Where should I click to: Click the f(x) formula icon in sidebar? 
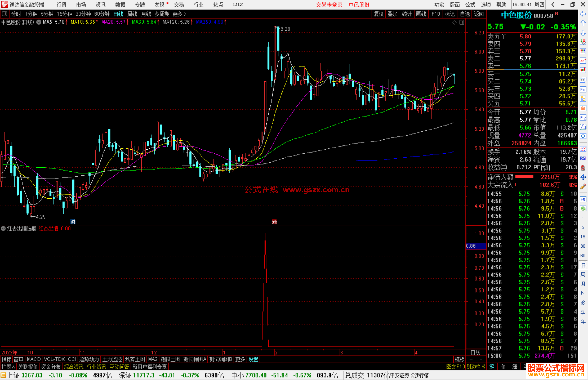(583, 127)
